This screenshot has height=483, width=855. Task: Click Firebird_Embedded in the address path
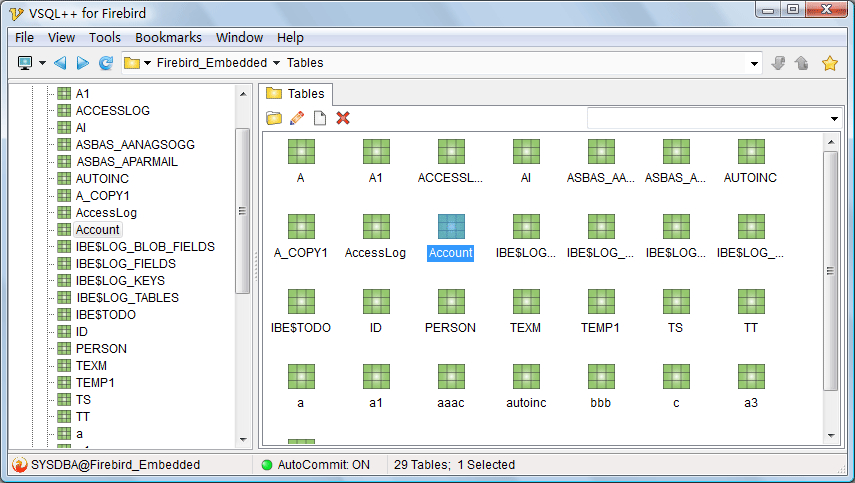point(212,63)
